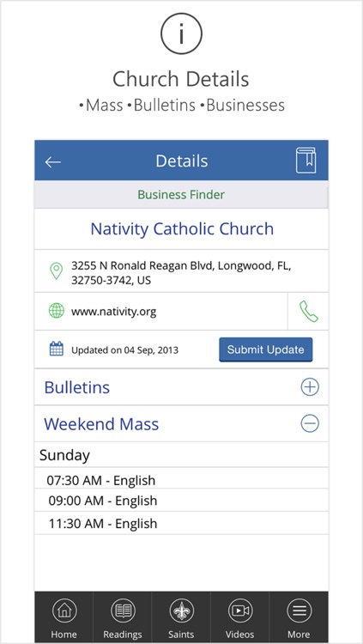Select the 09:00 AM - English mass

pos(181,501)
